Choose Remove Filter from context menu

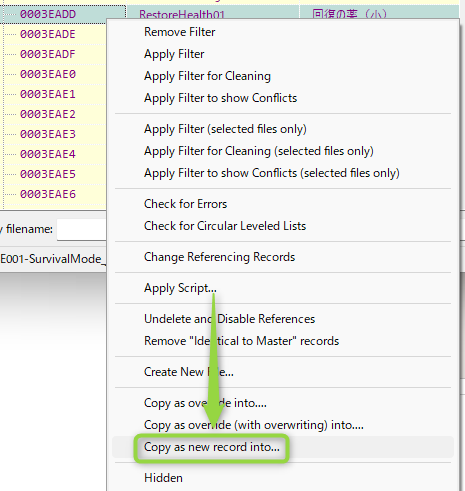coord(179,32)
